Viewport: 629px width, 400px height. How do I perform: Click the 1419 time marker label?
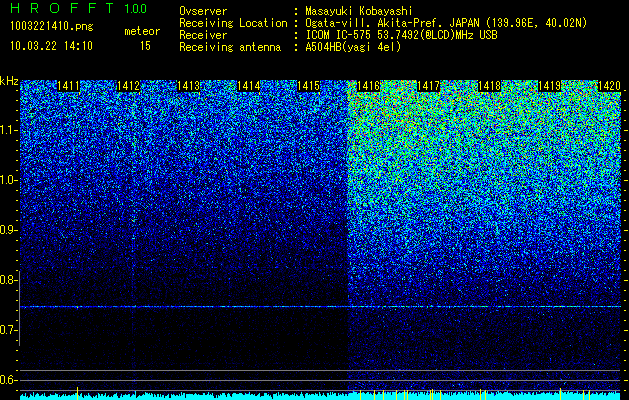tap(549, 86)
